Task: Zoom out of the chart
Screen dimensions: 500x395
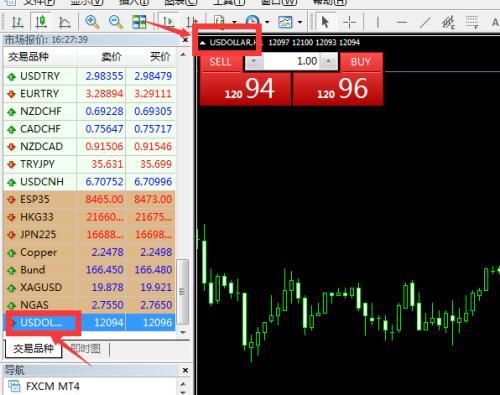Action: click(x=115, y=22)
